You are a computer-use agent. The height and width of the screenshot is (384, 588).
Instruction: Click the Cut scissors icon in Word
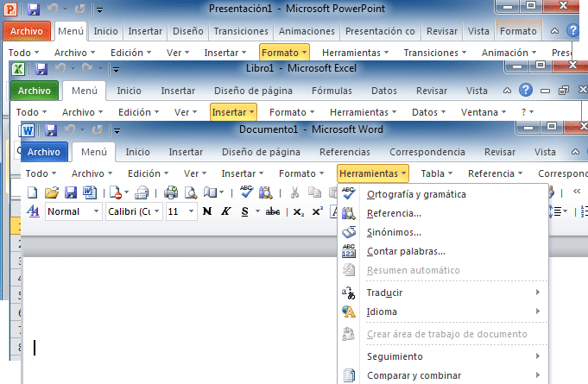(294, 192)
